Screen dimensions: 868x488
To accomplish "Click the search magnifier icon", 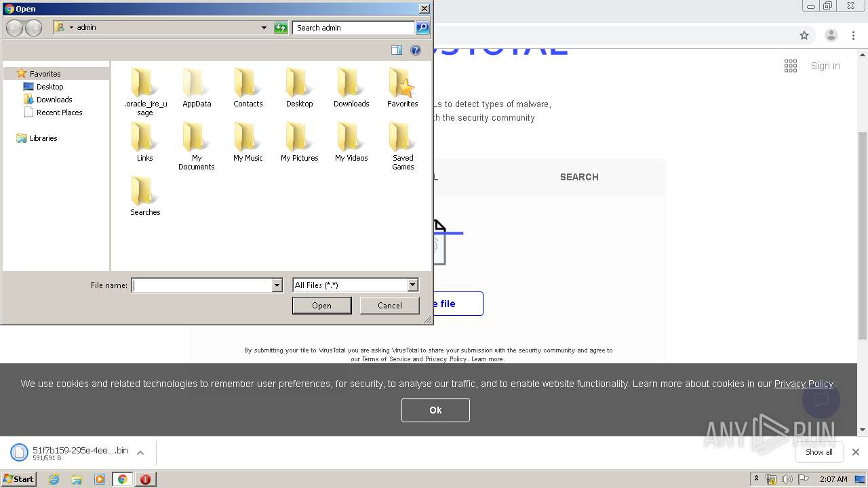I will point(422,28).
